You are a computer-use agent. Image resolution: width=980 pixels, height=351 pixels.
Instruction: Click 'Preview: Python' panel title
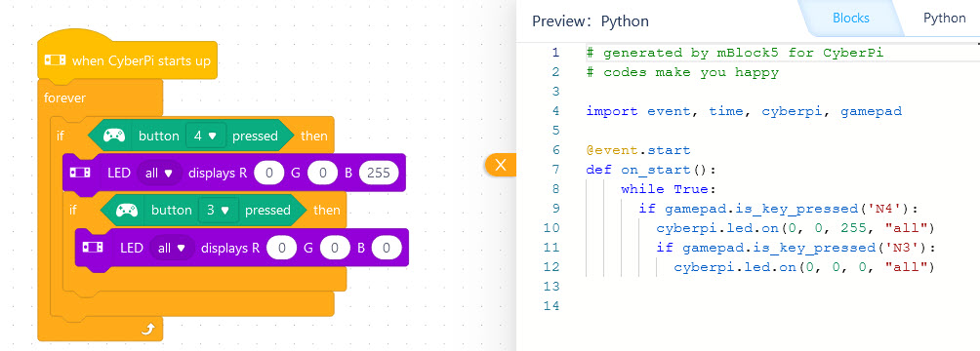coord(591,21)
